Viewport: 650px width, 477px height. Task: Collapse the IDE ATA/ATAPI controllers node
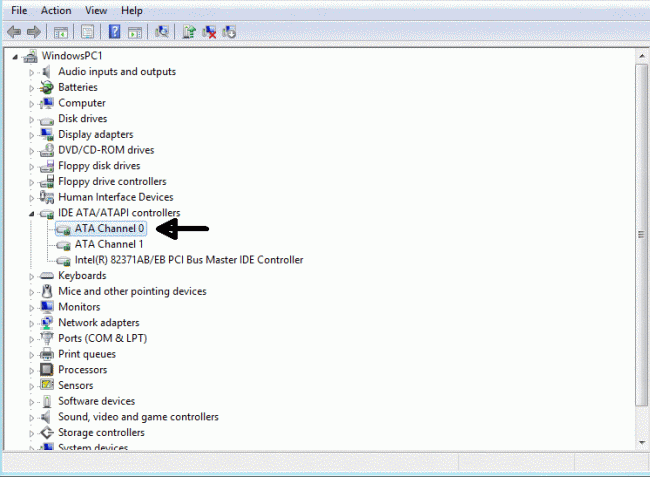(x=32, y=214)
